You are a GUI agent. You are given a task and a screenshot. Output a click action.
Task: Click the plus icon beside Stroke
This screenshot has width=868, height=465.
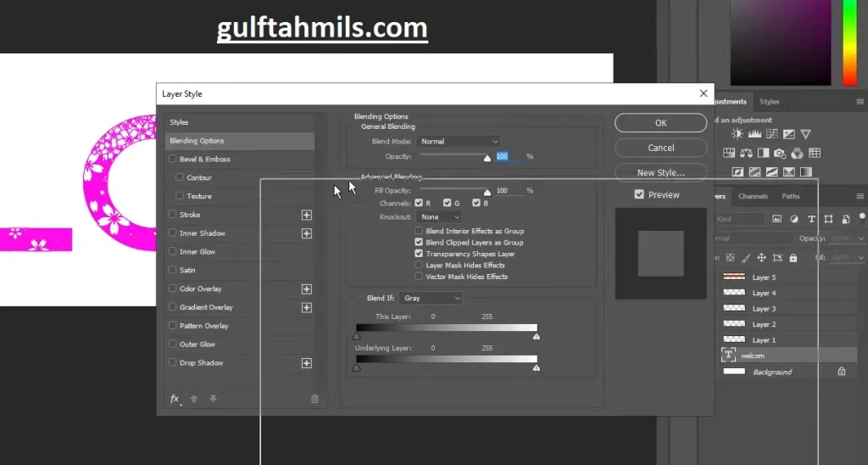(307, 216)
